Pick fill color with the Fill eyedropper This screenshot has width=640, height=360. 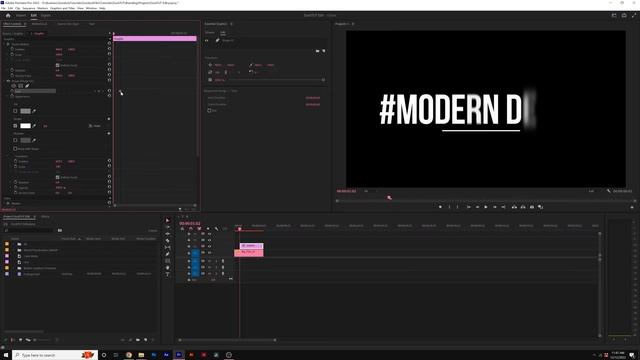[34, 111]
